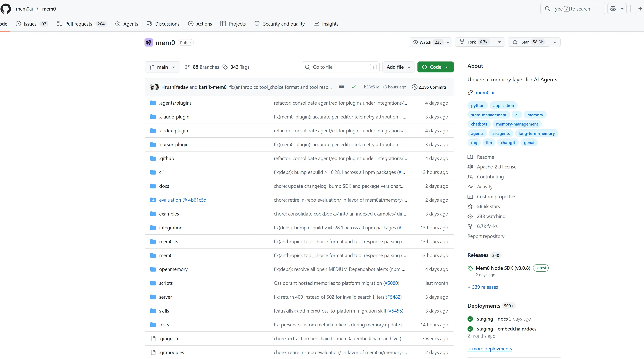Select the python topic tag

click(477, 106)
